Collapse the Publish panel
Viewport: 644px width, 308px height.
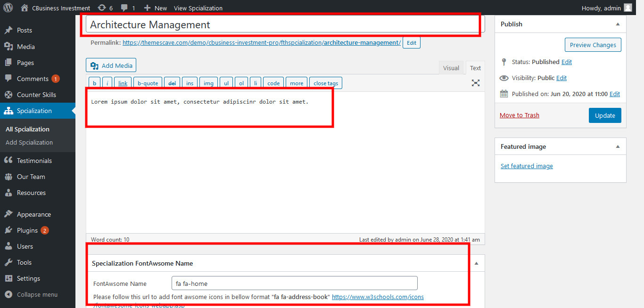click(618, 24)
